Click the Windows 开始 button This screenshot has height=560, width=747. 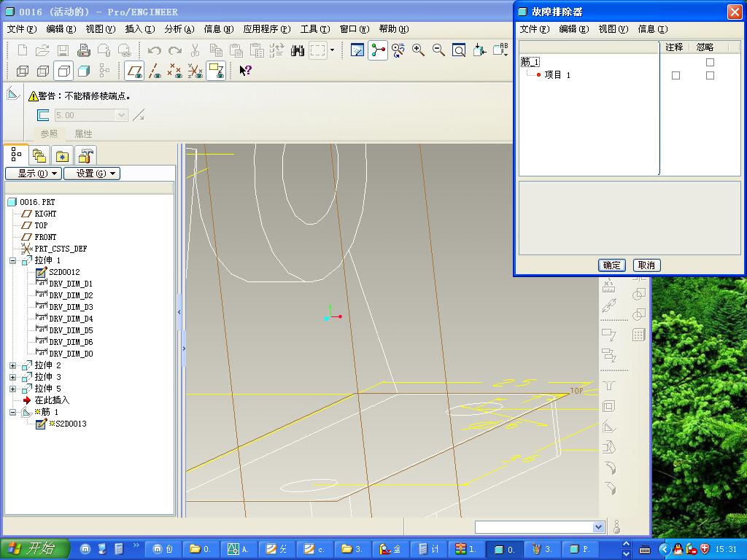35,548
